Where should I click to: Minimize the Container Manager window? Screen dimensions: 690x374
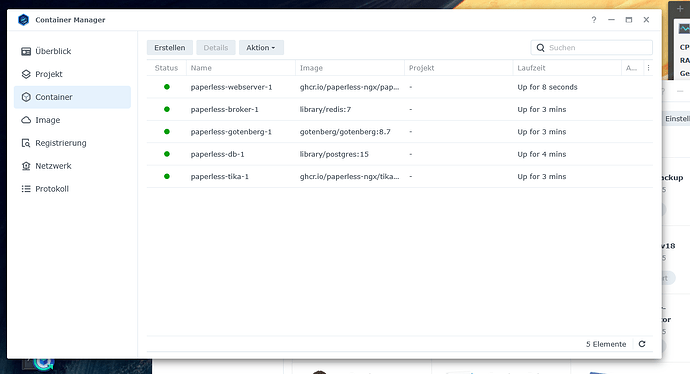(611, 20)
